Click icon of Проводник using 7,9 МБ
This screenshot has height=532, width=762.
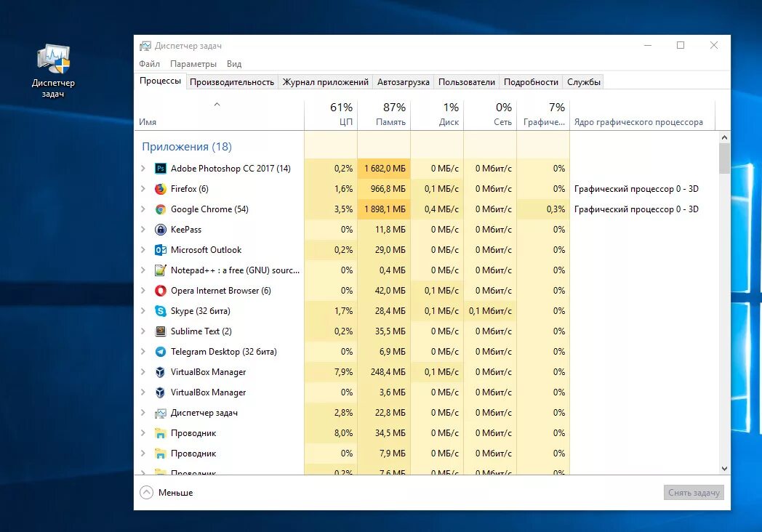tap(161, 454)
